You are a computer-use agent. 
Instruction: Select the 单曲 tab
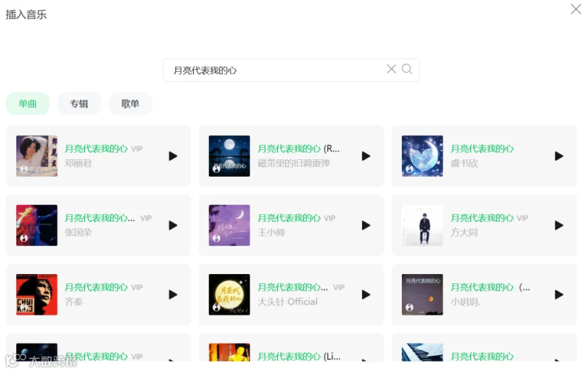pyautogui.click(x=27, y=103)
